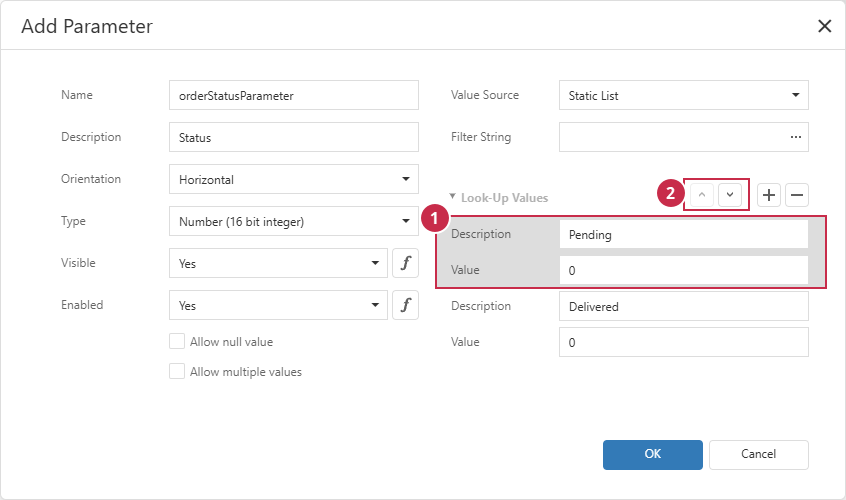The image size is (846, 500).
Task: Click the Value Source label
Action: click(485, 95)
